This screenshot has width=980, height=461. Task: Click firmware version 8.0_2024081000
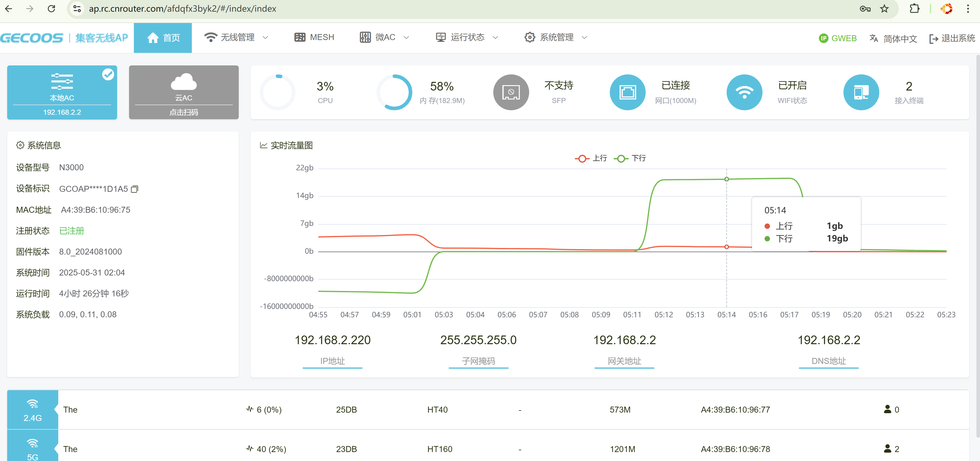[x=90, y=252]
